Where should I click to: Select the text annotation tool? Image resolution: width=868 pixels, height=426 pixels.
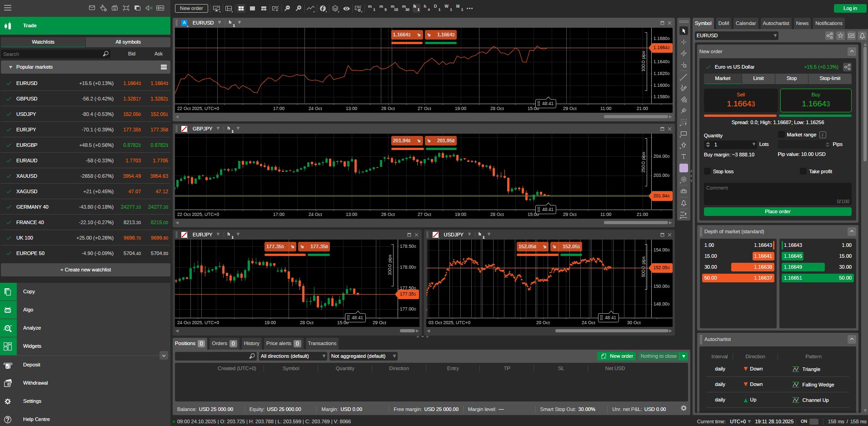[684, 156]
